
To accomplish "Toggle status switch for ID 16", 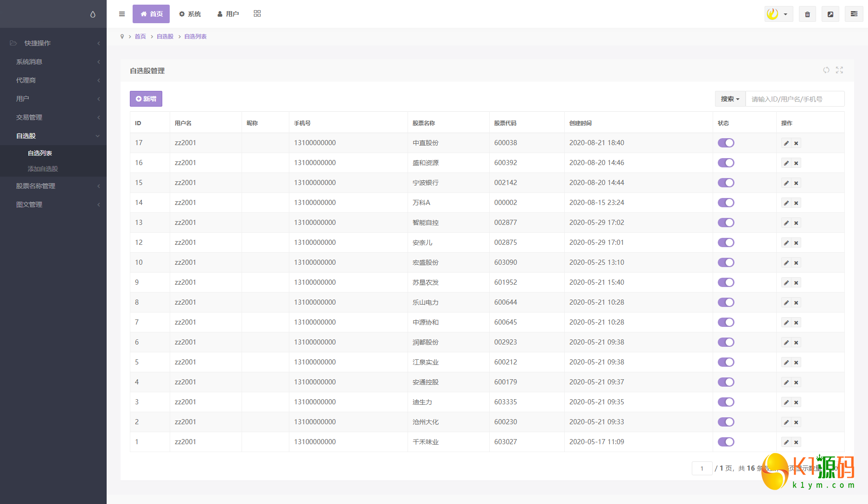I will (x=726, y=163).
